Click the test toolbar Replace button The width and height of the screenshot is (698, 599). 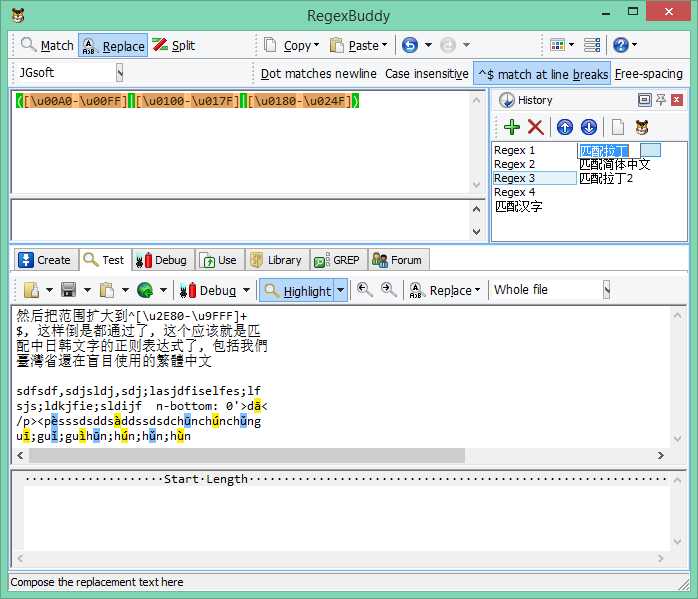coord(444,291)
